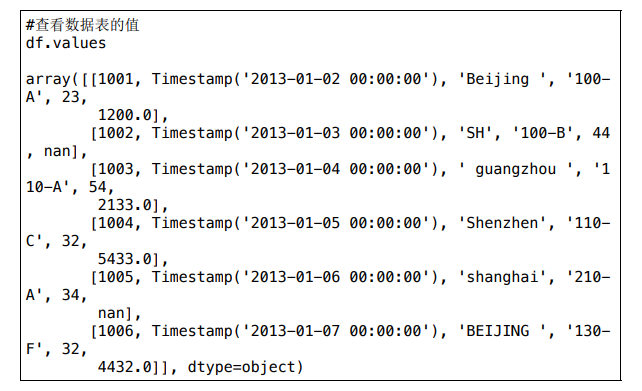The height and width of the screenshot is (391, 642).
Task: Click the 1200.0 price value
Action: pyautogui.click(x=125, y=115)
